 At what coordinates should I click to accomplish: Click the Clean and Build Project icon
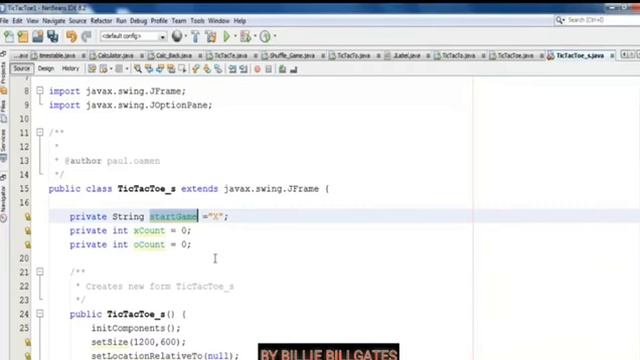(211, 37)
